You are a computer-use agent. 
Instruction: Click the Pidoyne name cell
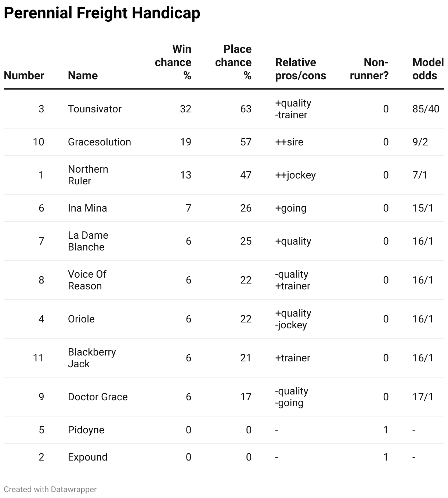pos(86,430)
